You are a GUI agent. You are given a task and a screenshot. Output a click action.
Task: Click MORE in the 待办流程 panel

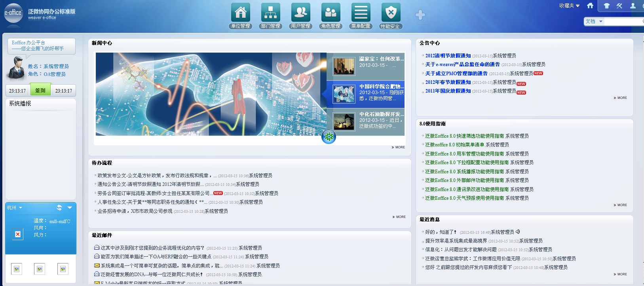point(399,217)
